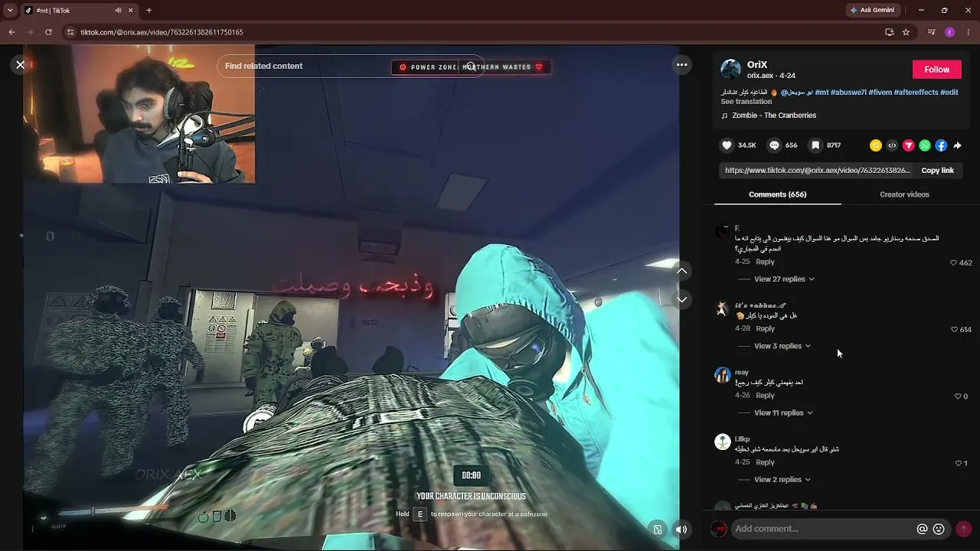Get the embed code icon
This screenshot has height=551, width=980.
coord(892,145)
